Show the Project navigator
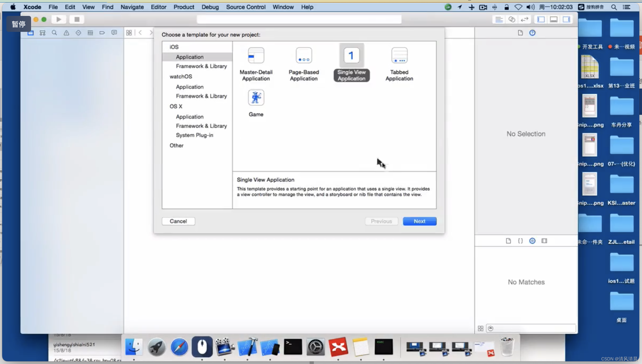The height and width of the screenshot is (364, 642). 31,33
